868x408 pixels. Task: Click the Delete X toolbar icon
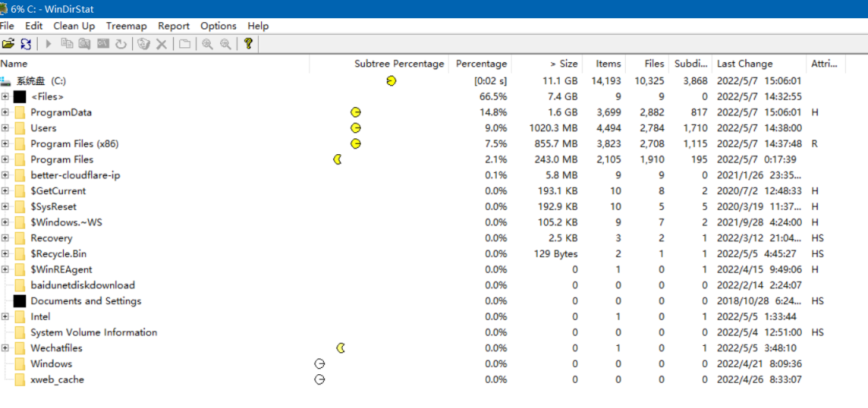[x=161, y=44]
